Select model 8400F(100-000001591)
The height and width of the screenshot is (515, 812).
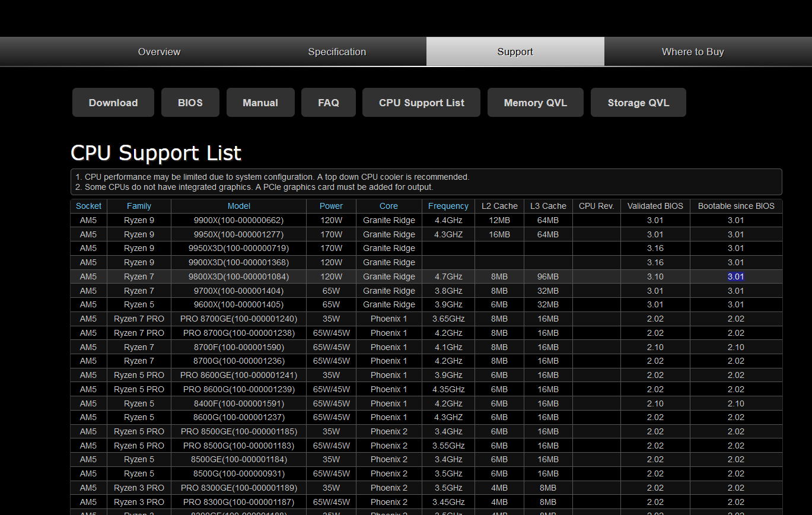[239, 403]
